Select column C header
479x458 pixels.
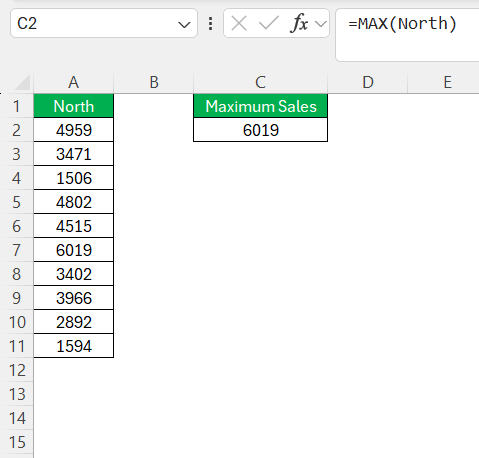(260, 82)
